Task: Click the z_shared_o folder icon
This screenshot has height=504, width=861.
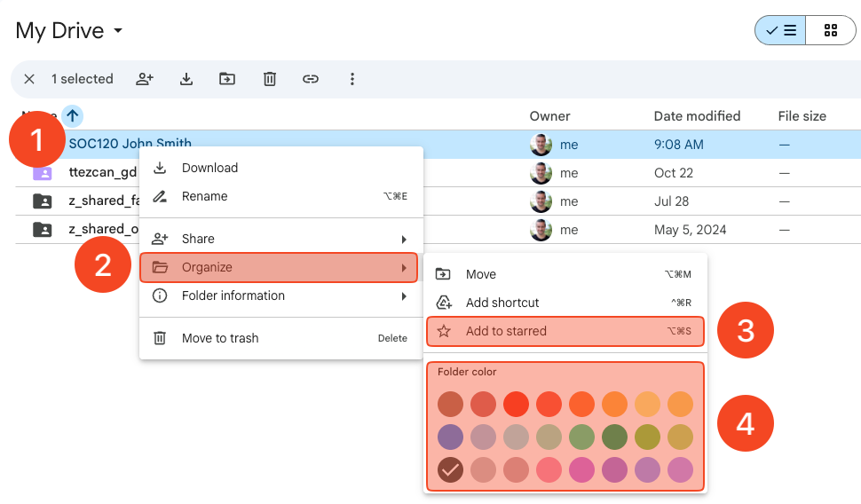Action: (x=43, y=230)
